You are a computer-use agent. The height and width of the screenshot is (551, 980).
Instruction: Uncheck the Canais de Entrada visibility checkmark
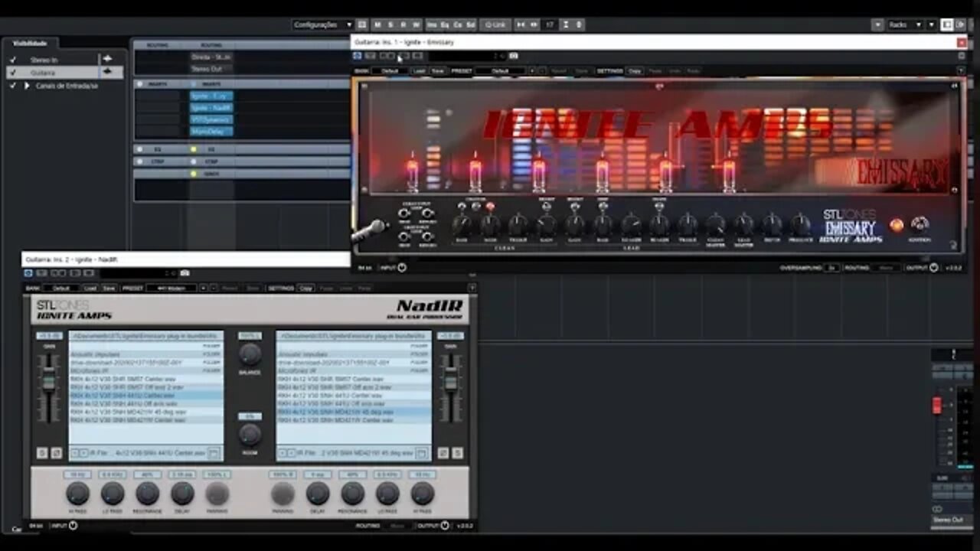(x=13, y=86)
